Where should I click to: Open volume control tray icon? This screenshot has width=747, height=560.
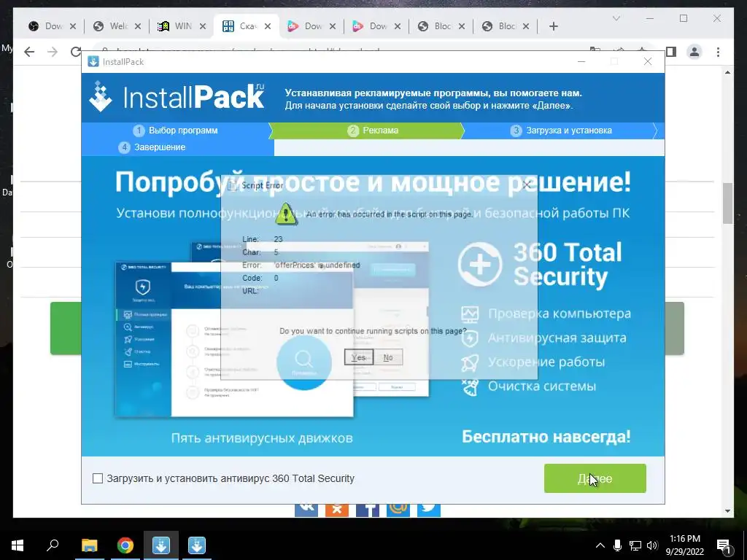coord(652,545)
